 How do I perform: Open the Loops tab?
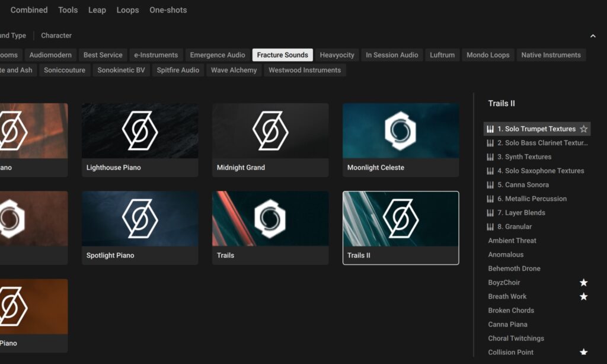[x=127, y=10]
